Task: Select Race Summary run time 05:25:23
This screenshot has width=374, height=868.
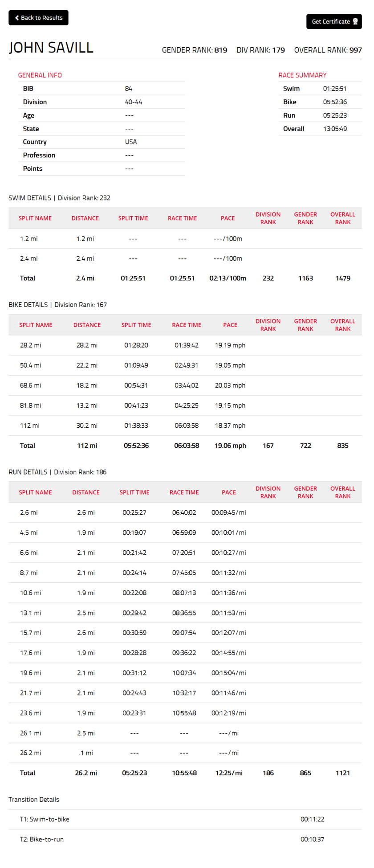Action: point(335,115)
